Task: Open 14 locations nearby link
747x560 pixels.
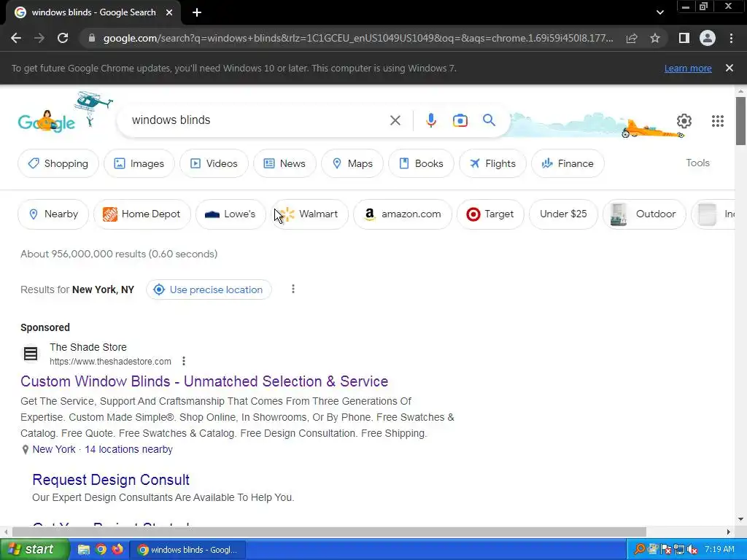Action: tap(128, 449)
